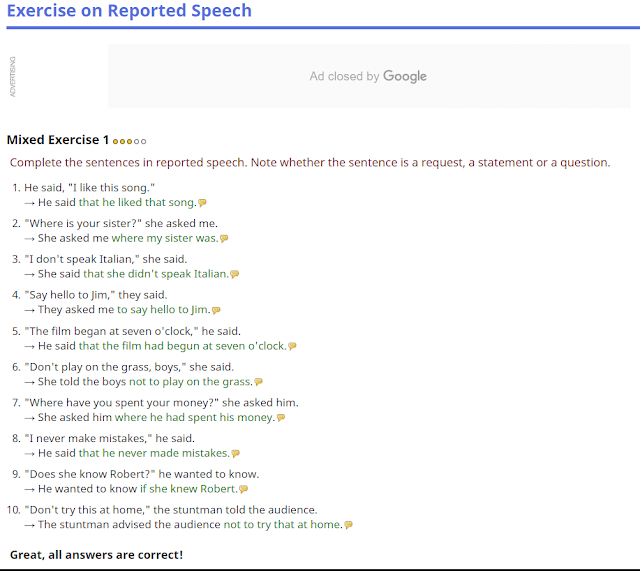Viewport: 640px width, 571px height.
Task: Open the comment bubble after 'say hello to Jim'
Action: pos(216,310)
